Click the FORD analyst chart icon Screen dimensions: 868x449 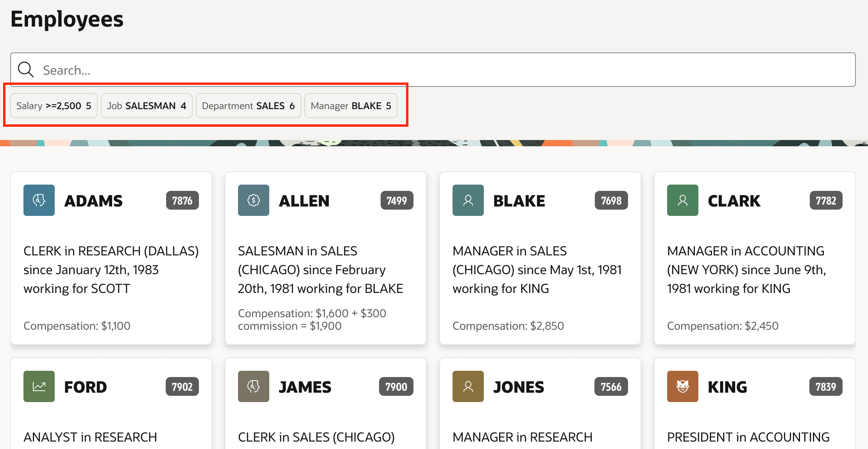(39, 386)
